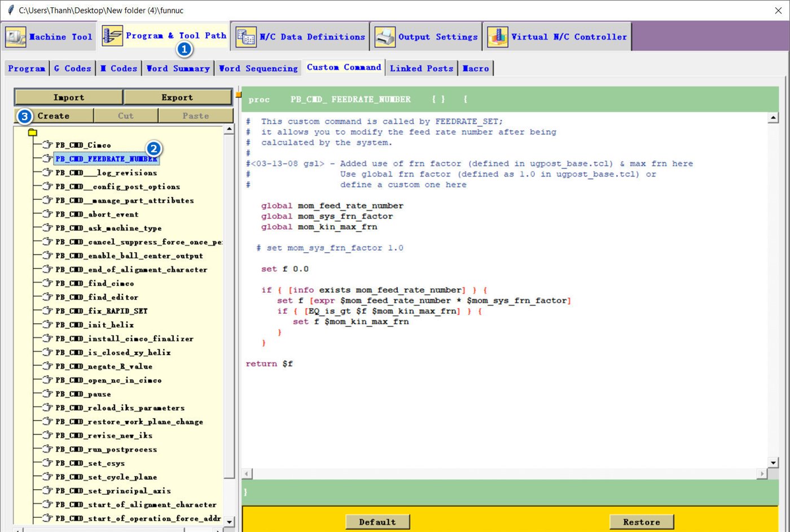Image resolution: width=790 pixels, height=532 pixels.
Task: Click the command tree's scroll-up arrow
Action: [x=229, y=129]
